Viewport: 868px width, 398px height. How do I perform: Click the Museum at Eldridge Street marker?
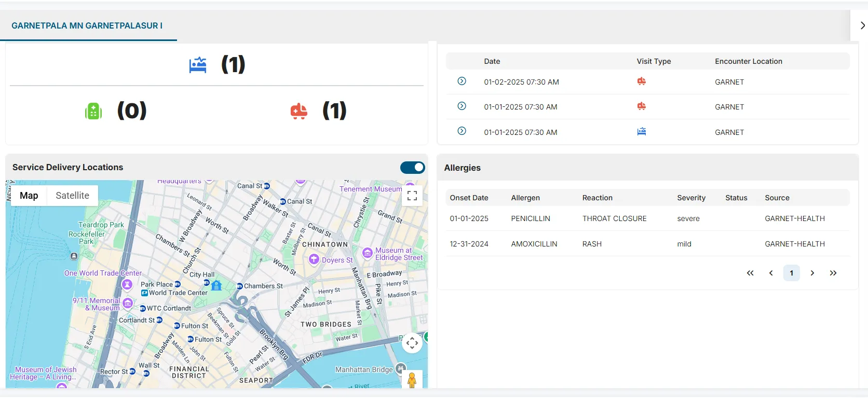(x=368, y=253)
